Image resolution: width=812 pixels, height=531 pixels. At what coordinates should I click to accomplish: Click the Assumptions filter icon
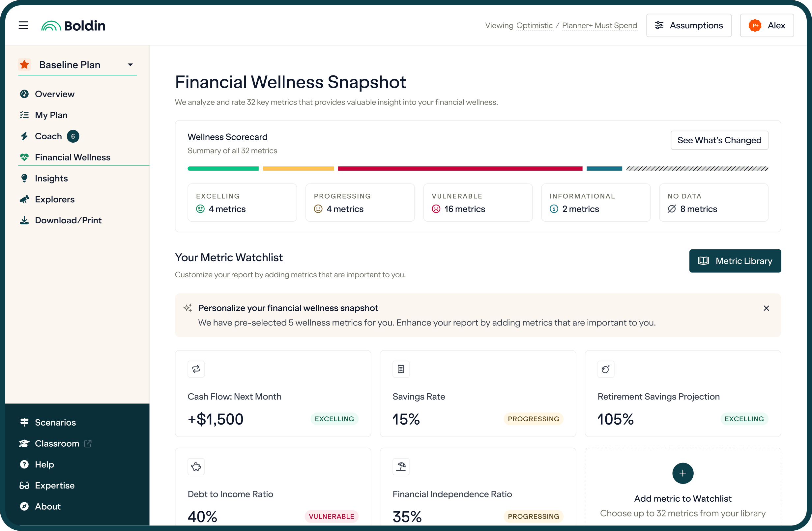[659, 25]
